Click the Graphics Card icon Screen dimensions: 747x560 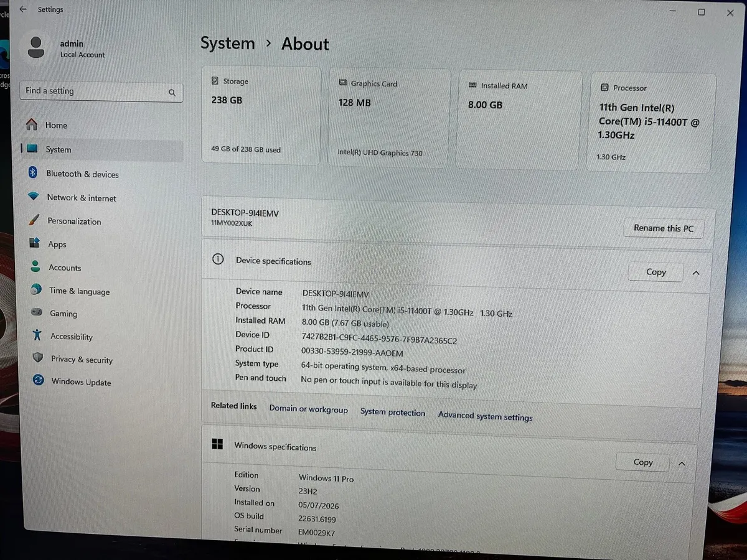pyautogui.click(x=343, y=83)
